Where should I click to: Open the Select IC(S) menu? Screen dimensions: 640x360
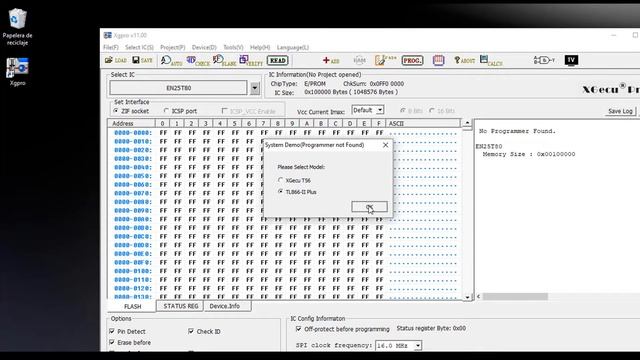[x=139, y=47]
